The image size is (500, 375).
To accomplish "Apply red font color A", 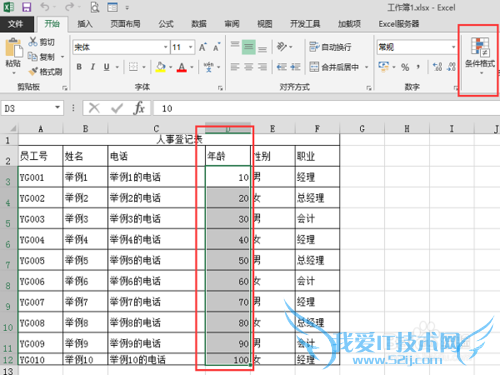I will tap(182, 67).
